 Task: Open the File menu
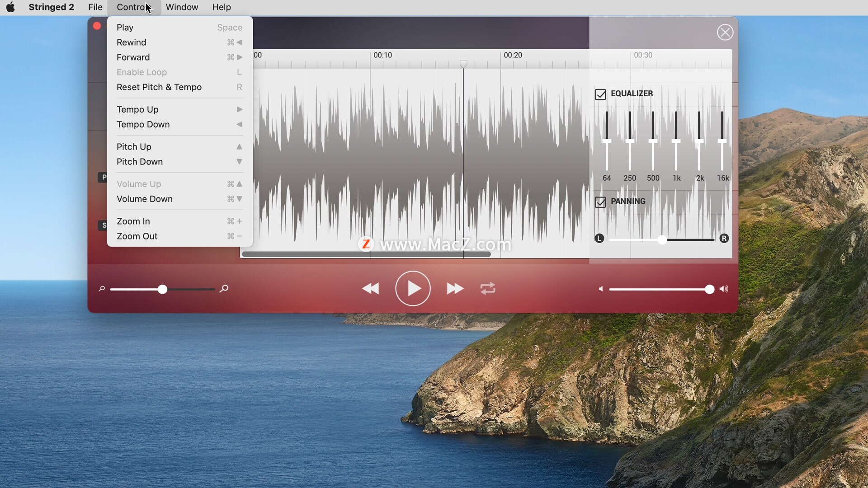click(x=95, y=7)
